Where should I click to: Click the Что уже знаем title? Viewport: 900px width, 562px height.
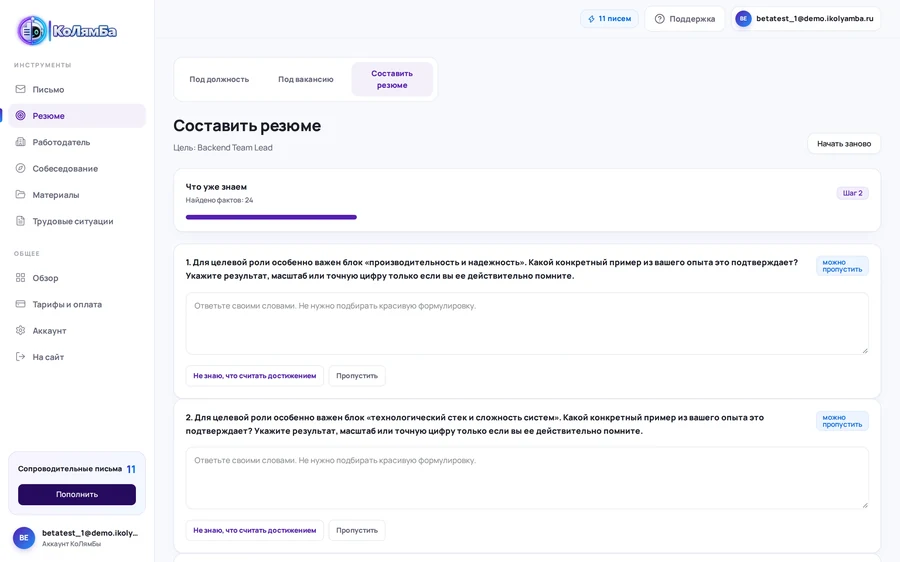(x=216, y=187)
